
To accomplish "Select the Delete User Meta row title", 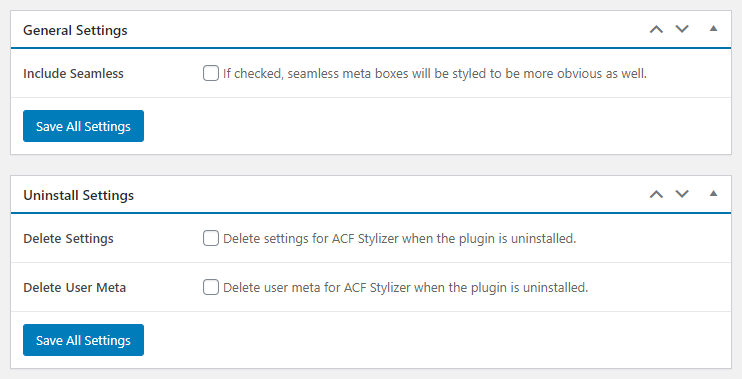I will pos(75,288).
